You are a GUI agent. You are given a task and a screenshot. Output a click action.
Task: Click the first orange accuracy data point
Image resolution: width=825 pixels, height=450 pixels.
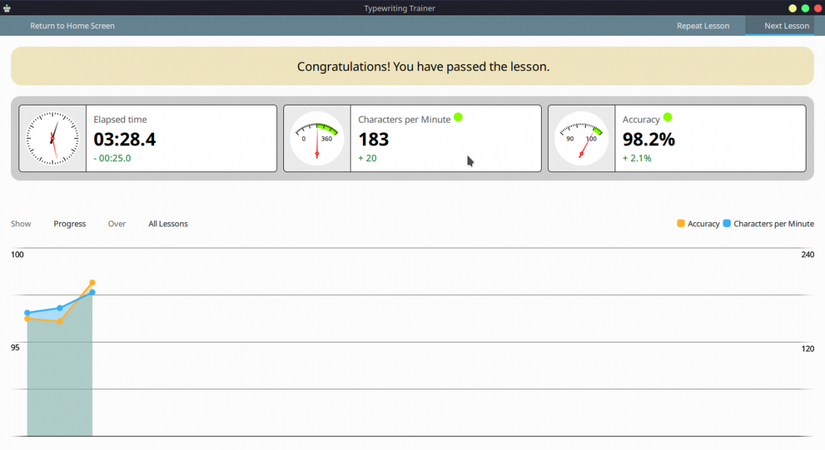pyautogui.click(x=27, y=319)
